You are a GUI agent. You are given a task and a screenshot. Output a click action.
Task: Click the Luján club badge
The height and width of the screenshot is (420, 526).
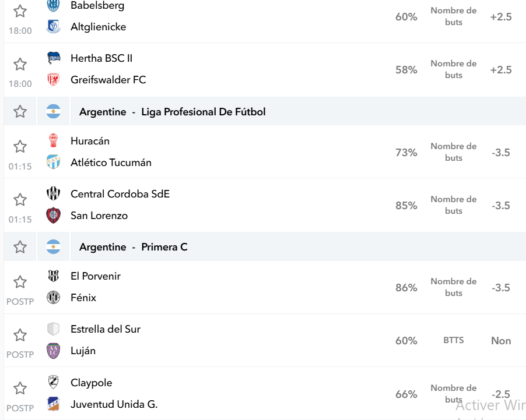pyautogui.click(x=53, y=351)
